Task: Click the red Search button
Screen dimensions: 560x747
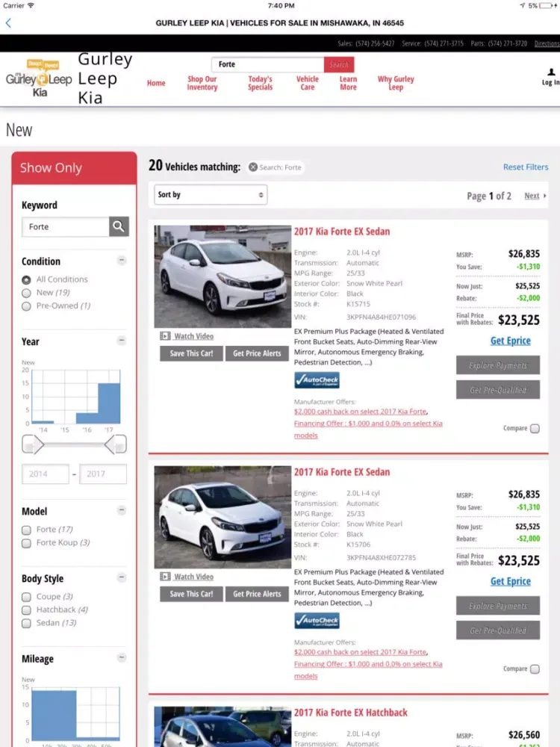Action: point(338,64)
